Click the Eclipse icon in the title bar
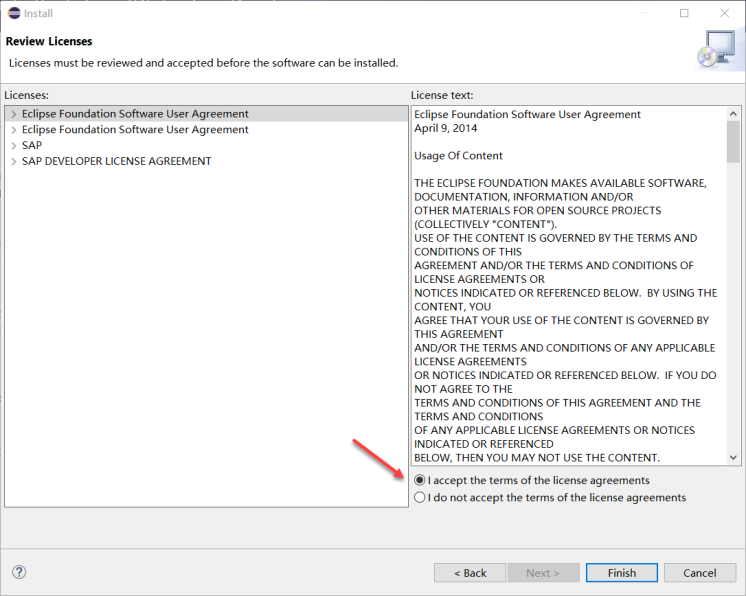The width and height of the screenshot is (746, 596). coord(14,13)
